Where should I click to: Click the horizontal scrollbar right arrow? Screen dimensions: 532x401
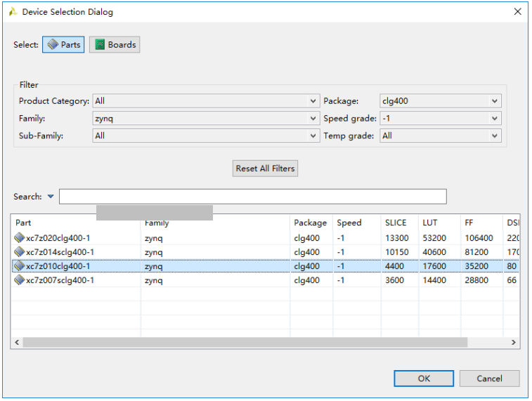tap(514, 343)
